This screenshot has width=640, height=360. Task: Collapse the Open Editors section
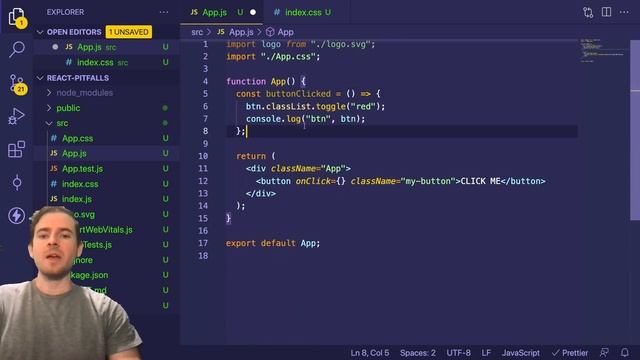click(40, 32)
